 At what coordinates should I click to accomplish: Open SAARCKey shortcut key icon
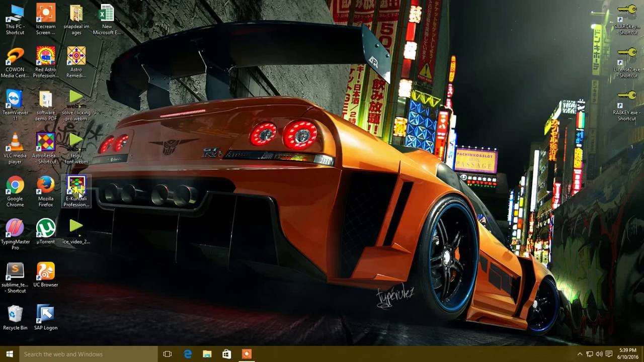click(x=627, y=20)
